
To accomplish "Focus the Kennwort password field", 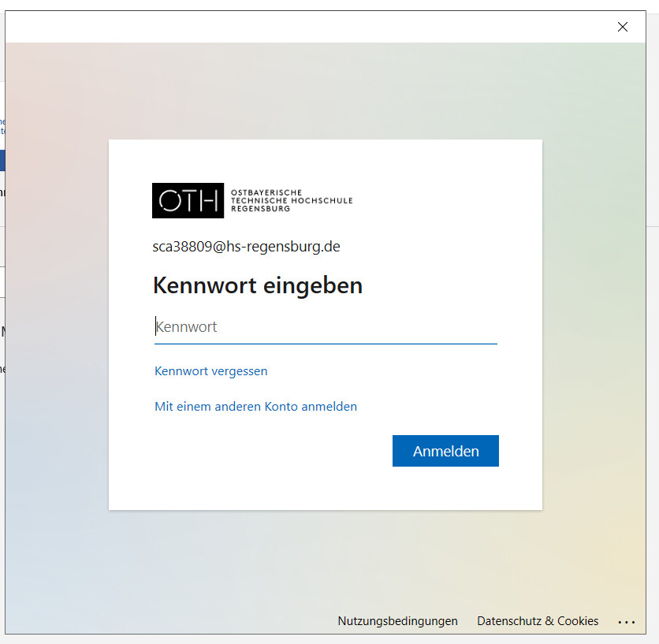I will (325, 327).
